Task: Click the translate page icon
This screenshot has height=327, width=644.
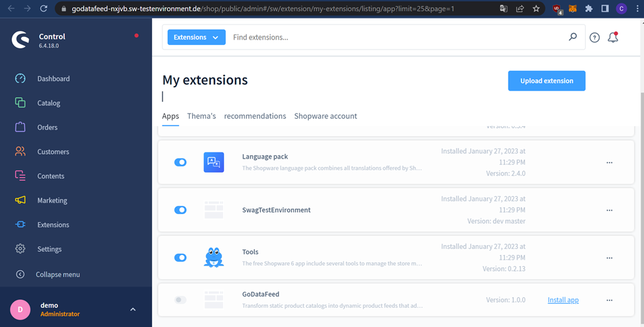Action: pyautogui.click(x=503, y=8)
